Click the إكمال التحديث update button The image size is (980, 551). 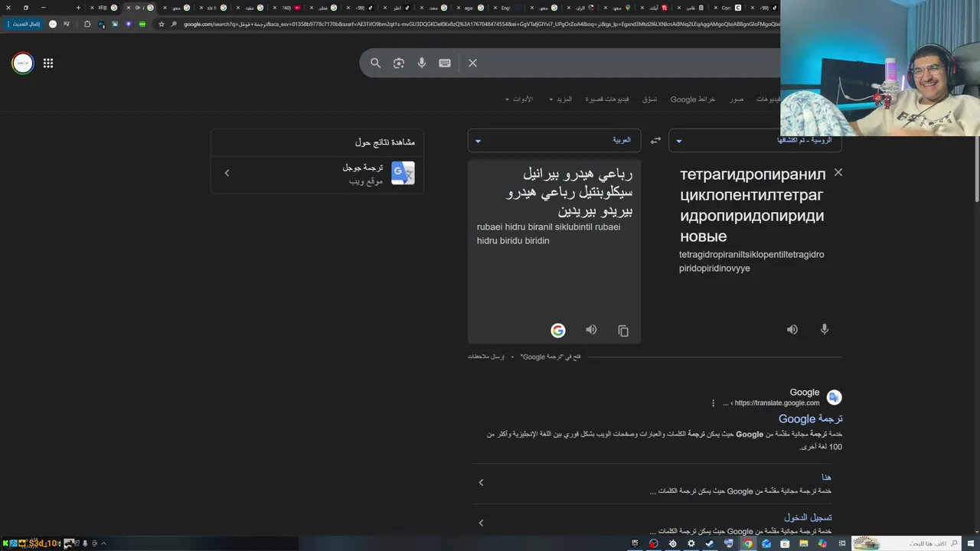pyautogui.click(x=26, y=24)
